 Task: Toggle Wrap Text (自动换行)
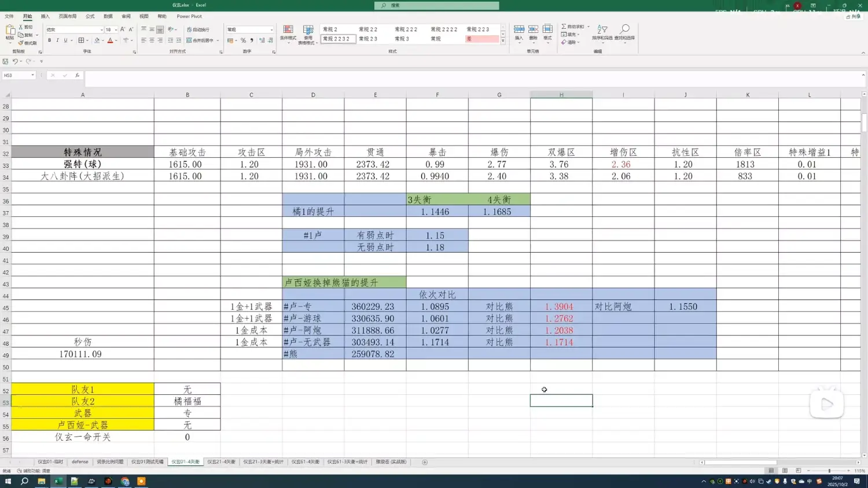pos(198,29)
